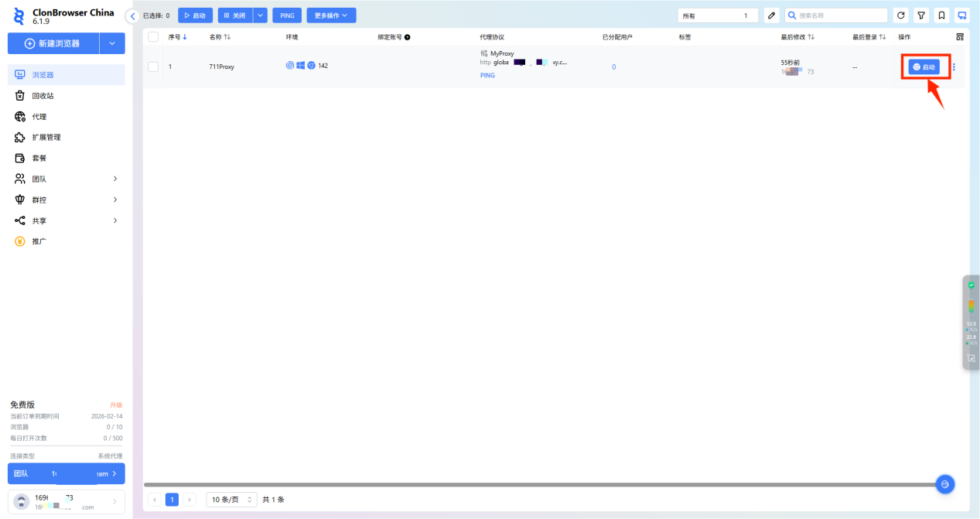Click the support chat floating icon

[x=944, y=484]
